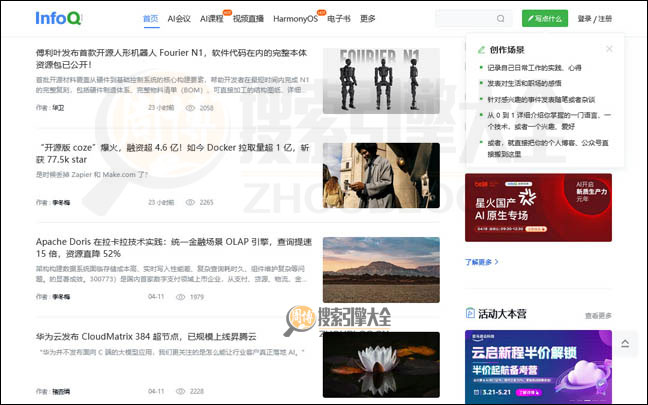648x405 pixels.
Task: Open the Apache Doris article title
Action: coord(174,248)
